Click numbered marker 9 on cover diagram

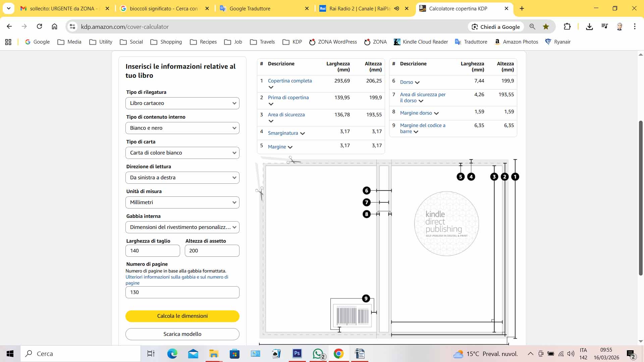click(366, 298)
